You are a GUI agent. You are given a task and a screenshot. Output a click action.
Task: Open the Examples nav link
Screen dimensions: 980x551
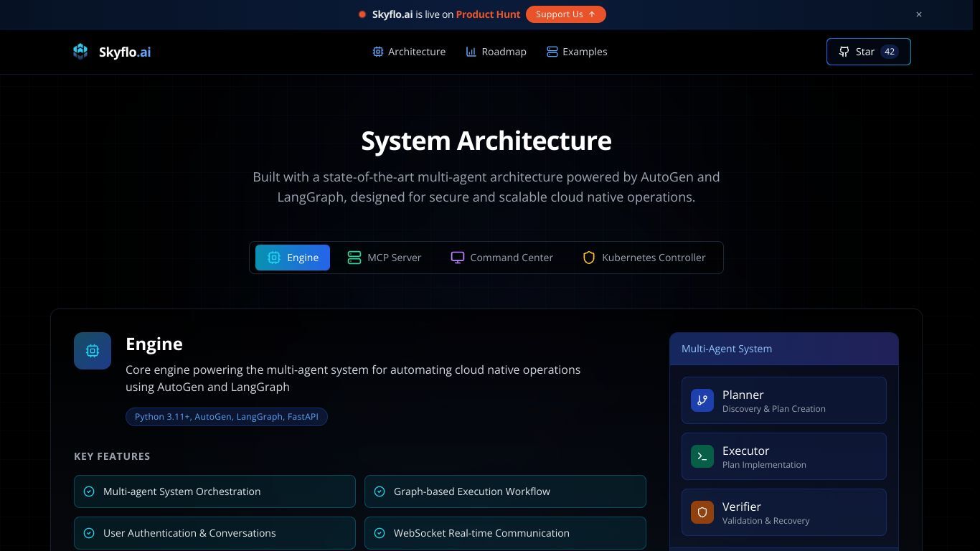pos(577,52)
